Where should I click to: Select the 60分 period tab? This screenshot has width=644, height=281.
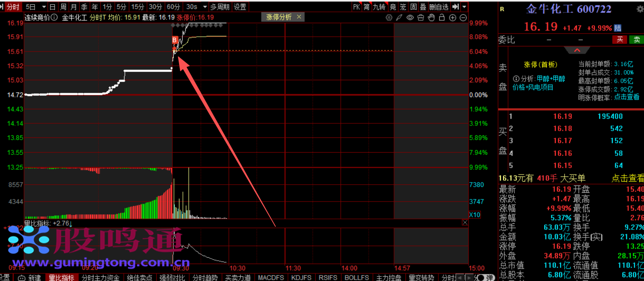click(x=173, y=7)
